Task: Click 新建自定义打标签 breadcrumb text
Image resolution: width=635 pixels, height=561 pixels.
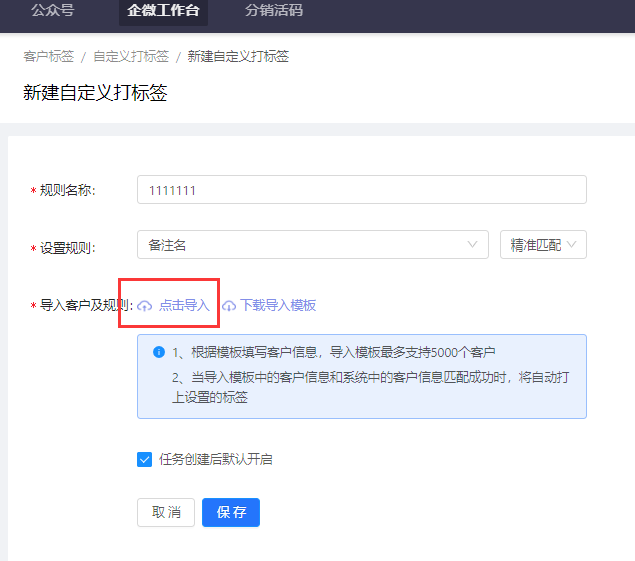Action: tap(238, 56)
